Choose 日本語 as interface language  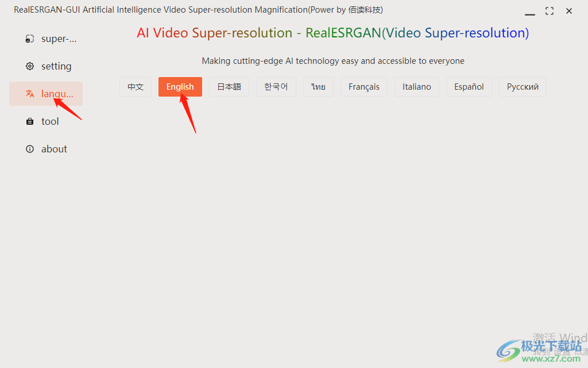click(x=229, y=87)
